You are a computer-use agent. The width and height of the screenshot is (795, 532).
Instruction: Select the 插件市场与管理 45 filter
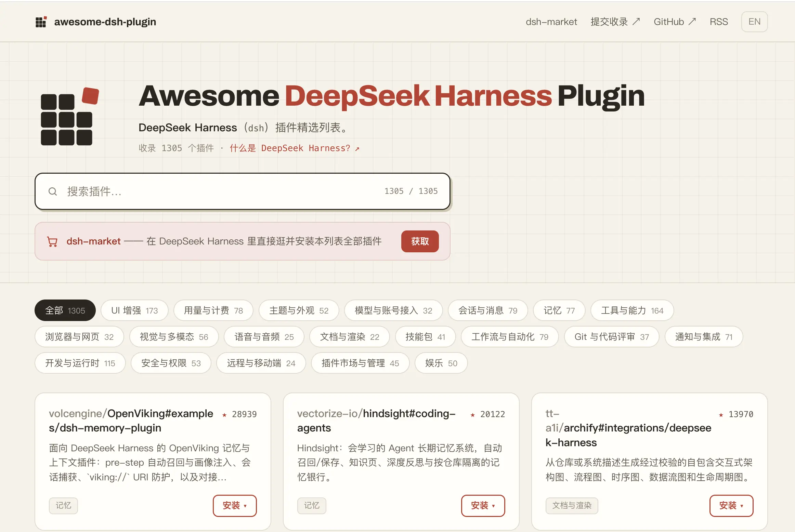point(360,363)
